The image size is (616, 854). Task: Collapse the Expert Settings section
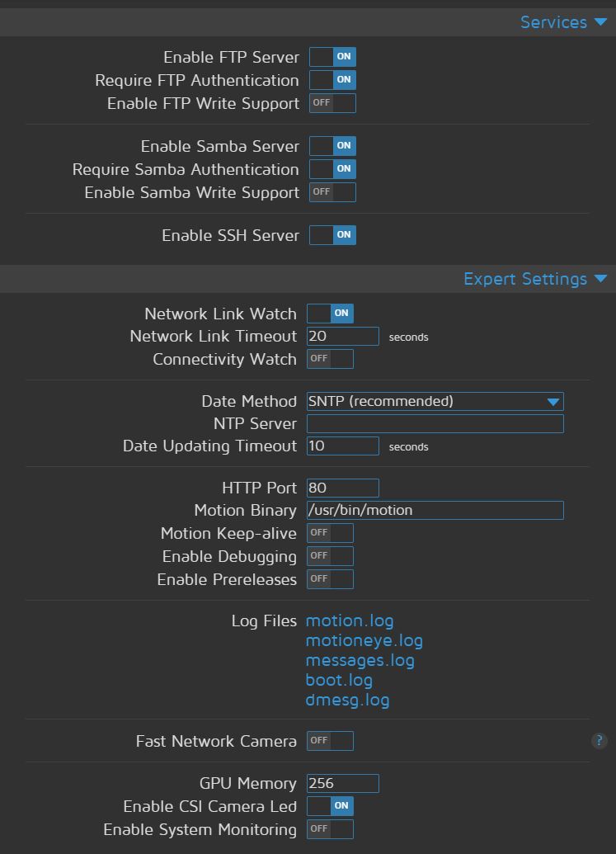535,279
